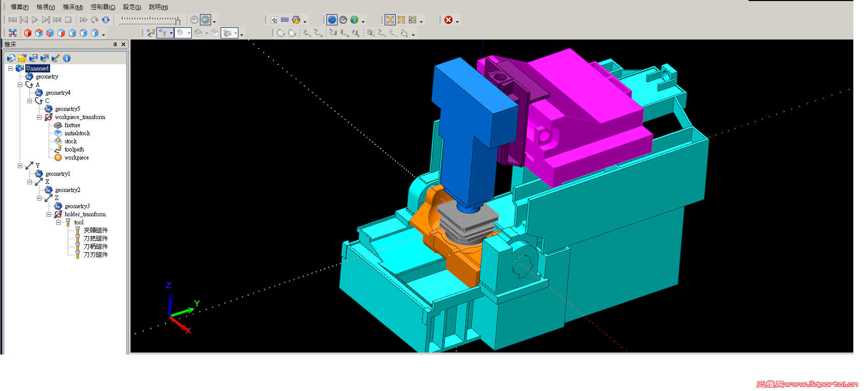Open the 檔案(F) menu

(20, 7)
